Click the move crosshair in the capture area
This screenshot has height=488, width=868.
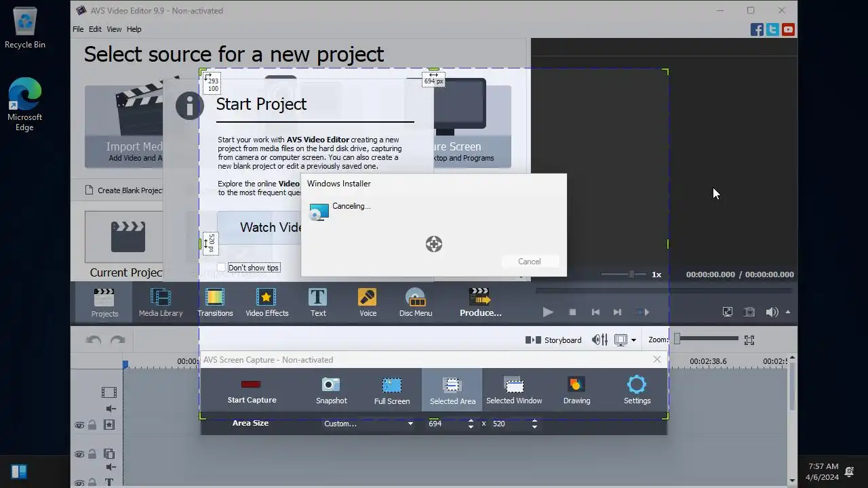[x=434, y=244]
